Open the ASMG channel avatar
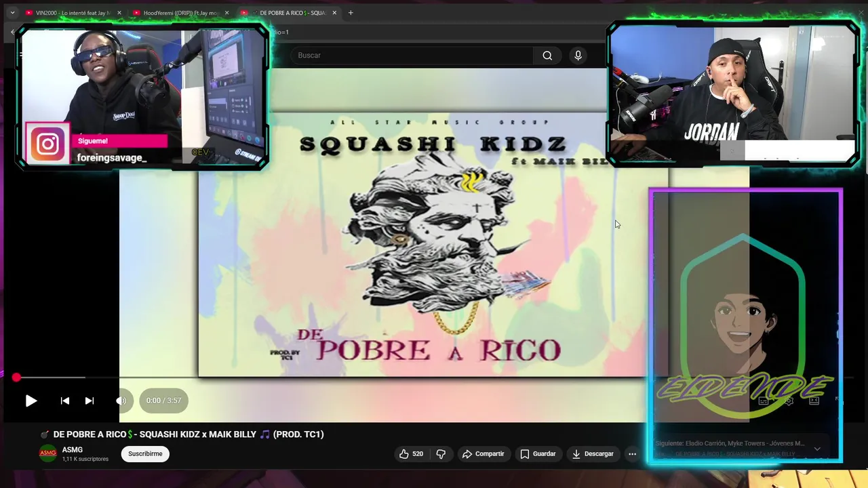 pyautogui.click(x=47, y=453)
